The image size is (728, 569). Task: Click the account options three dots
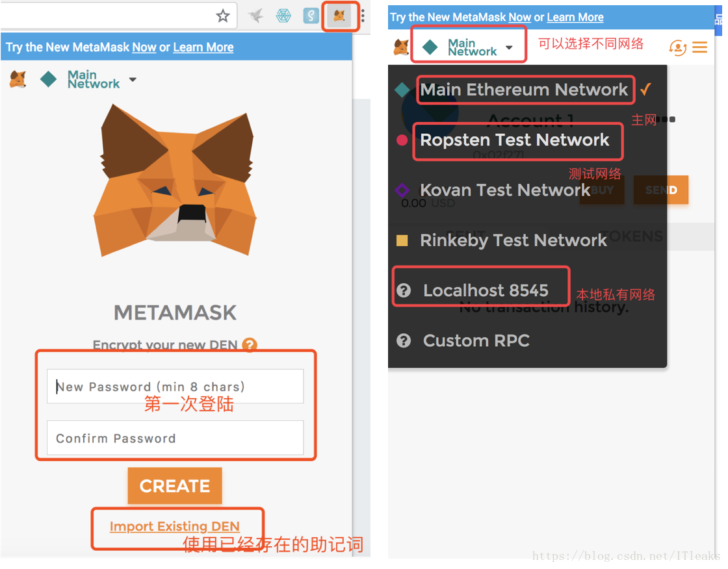click(x=668, y=120)
